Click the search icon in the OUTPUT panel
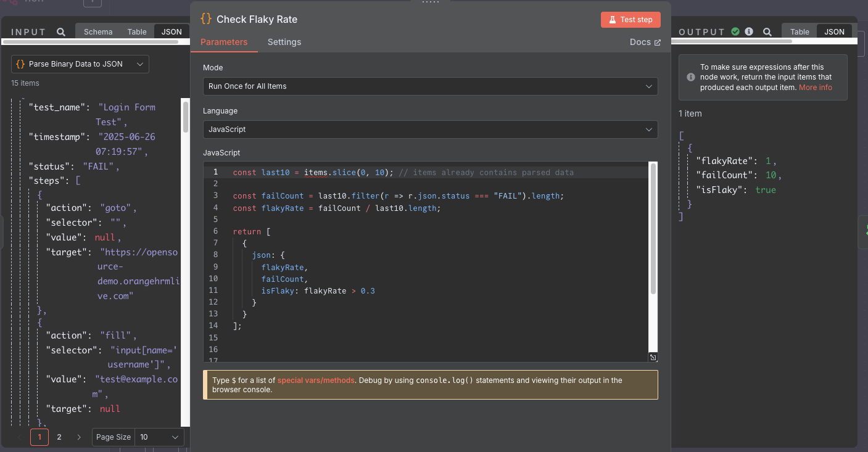The height and width of the screenshot is (452, 868). coord(767,32)
